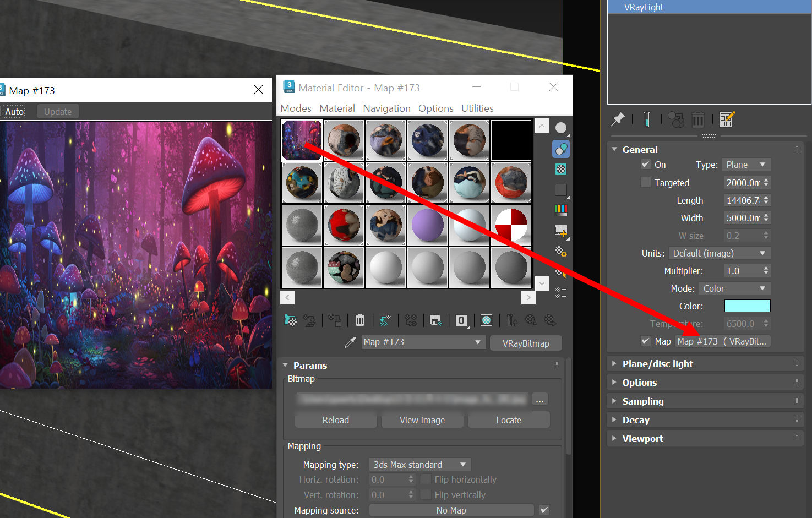Open the Material menu

click(337, 108)
